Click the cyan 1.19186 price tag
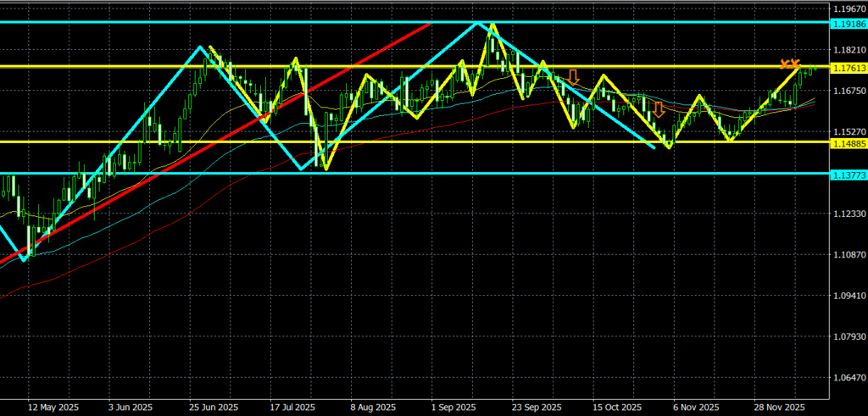868x416 pixels. pos(848,23)
